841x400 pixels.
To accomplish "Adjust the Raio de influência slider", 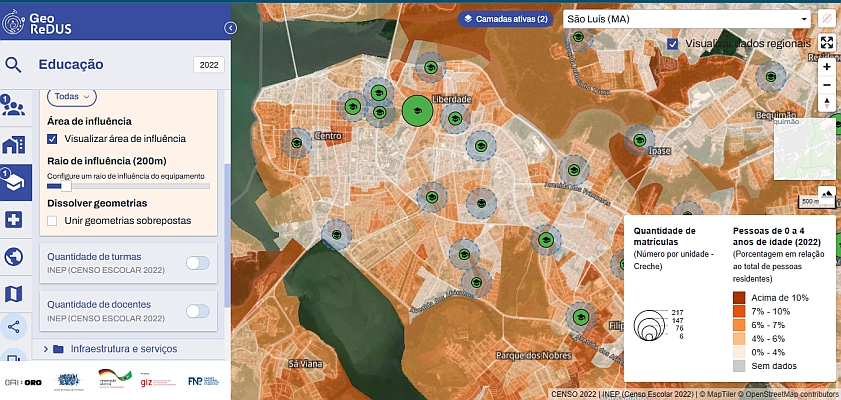I will tap(67, 185).
